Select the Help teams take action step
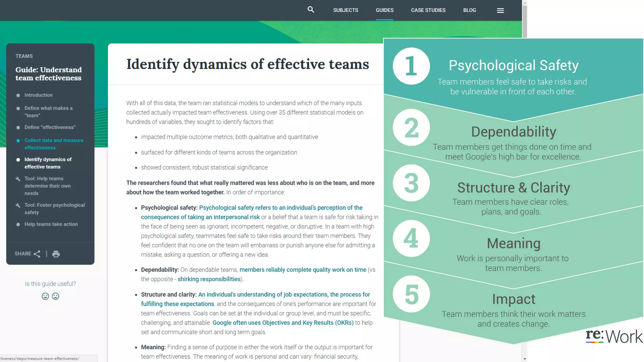This screenshot has width=644, height=362. coord(51,224)
